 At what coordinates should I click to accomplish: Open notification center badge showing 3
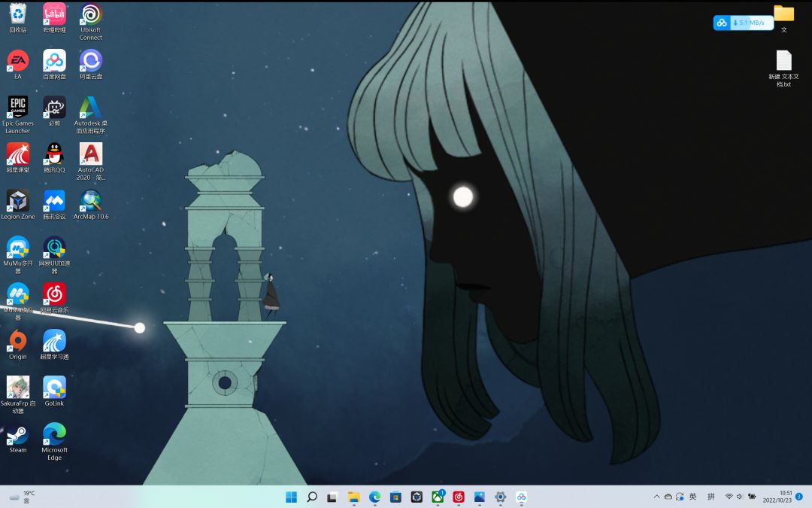coord(799,497)
